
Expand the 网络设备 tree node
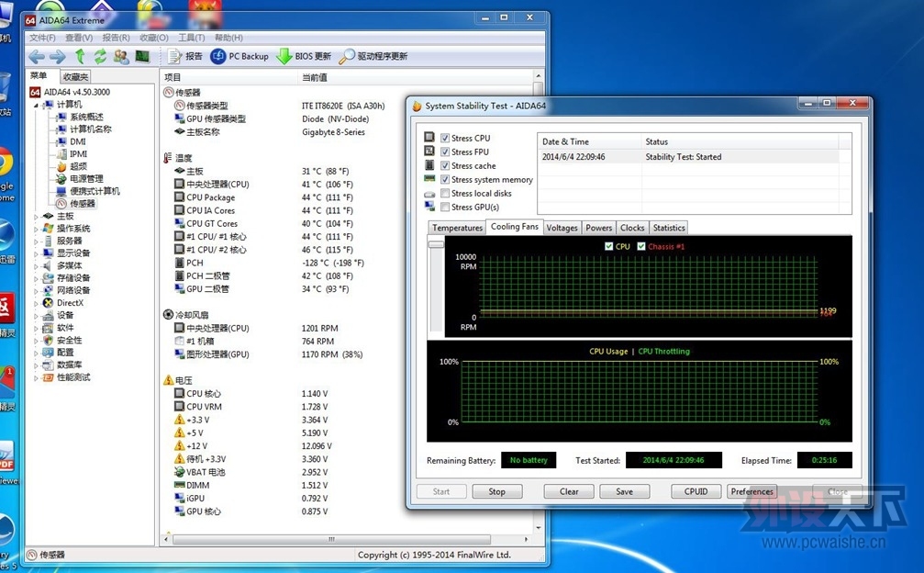point(36,290)
